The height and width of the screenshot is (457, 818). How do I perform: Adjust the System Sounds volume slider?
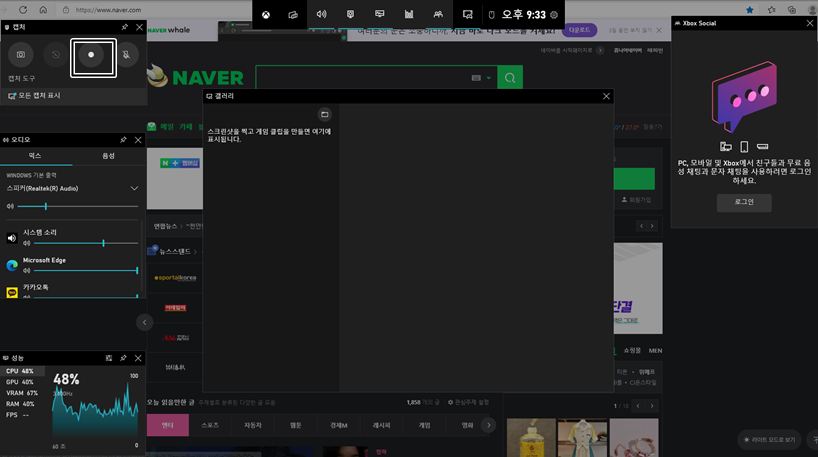[86, 244]
